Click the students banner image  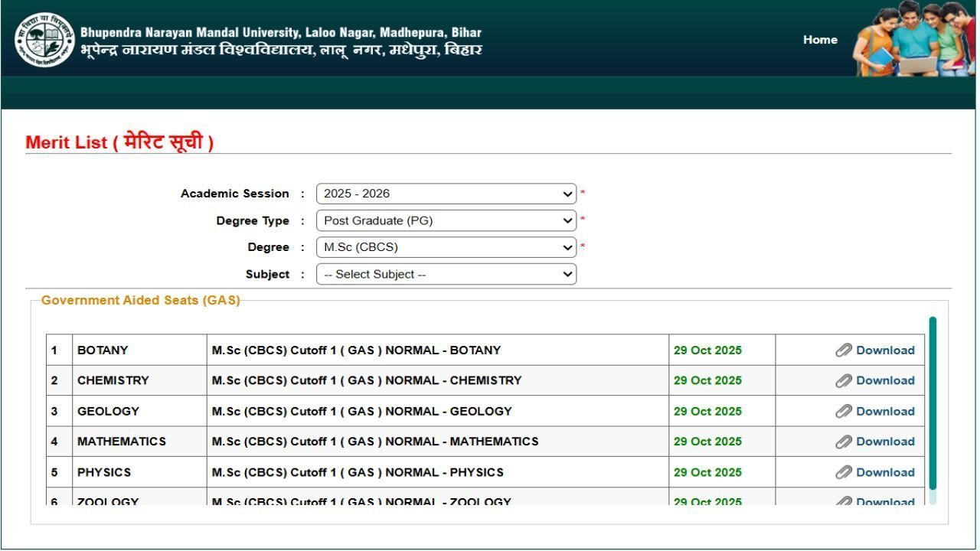914,38
